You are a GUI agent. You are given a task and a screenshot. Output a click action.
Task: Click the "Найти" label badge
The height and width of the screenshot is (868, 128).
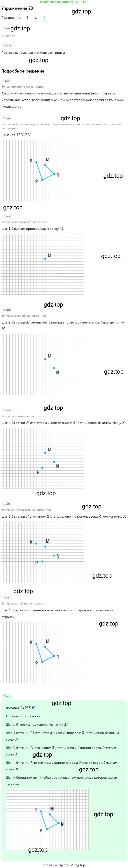pyautogui.click(x=7, y=45)
